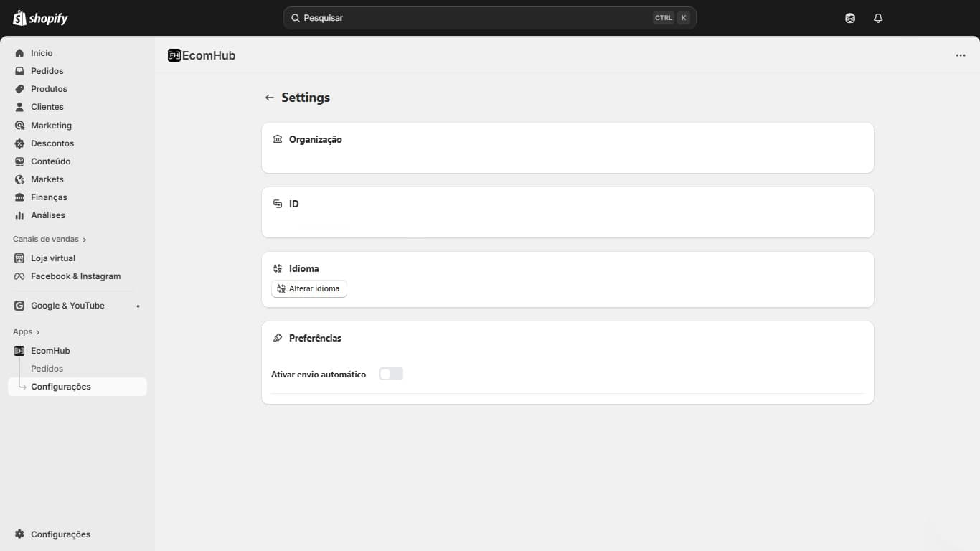Click the Análises chart icon
The image size is (980, 551).
tap(19, 215)
